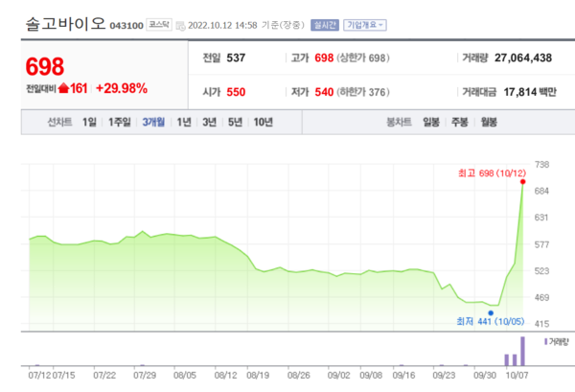Click the 코스닥 market badge
This screenshot has height=392, width=575.
pos(159,25)
